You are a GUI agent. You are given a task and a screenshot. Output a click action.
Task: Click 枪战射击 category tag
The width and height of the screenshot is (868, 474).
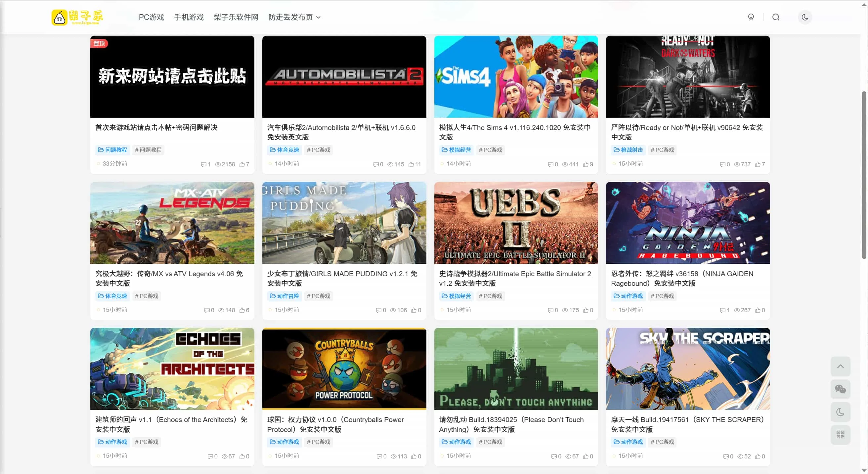tap(628, 150)
